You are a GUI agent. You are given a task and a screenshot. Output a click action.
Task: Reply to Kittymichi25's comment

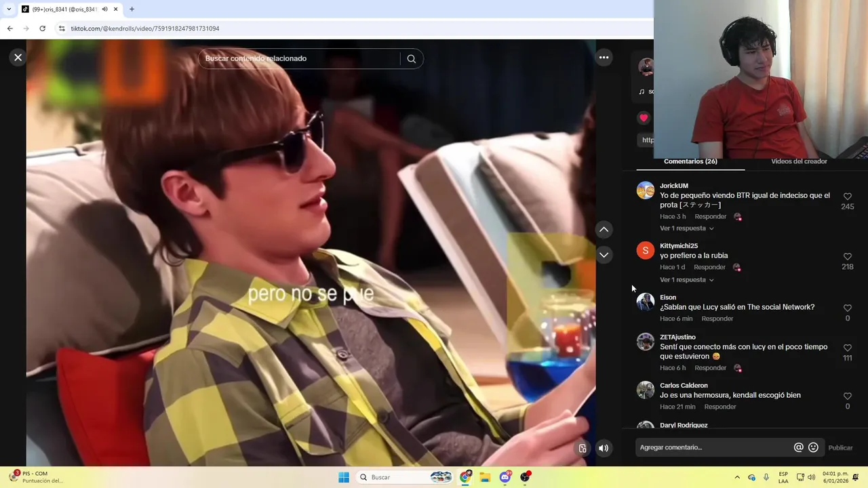click(x=709, y=267)
